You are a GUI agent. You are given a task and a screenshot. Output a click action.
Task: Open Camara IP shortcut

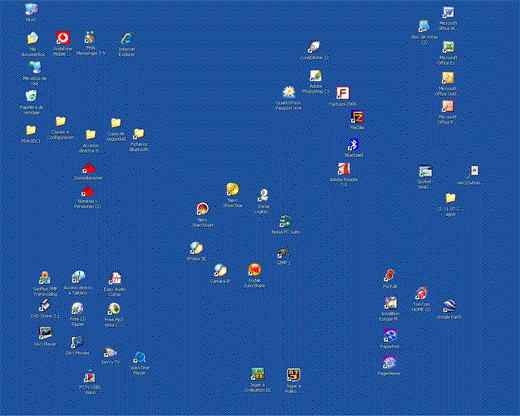tap(220, 270)
